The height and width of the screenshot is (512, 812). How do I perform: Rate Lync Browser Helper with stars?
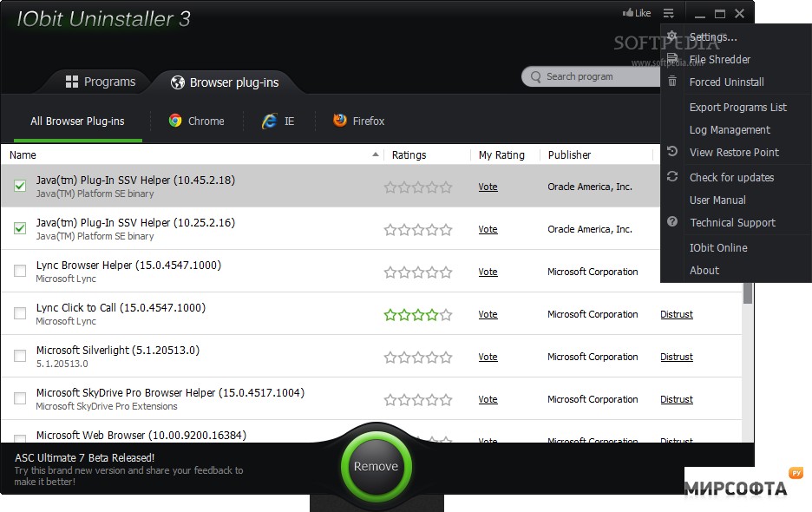click(x=418, y=272)
